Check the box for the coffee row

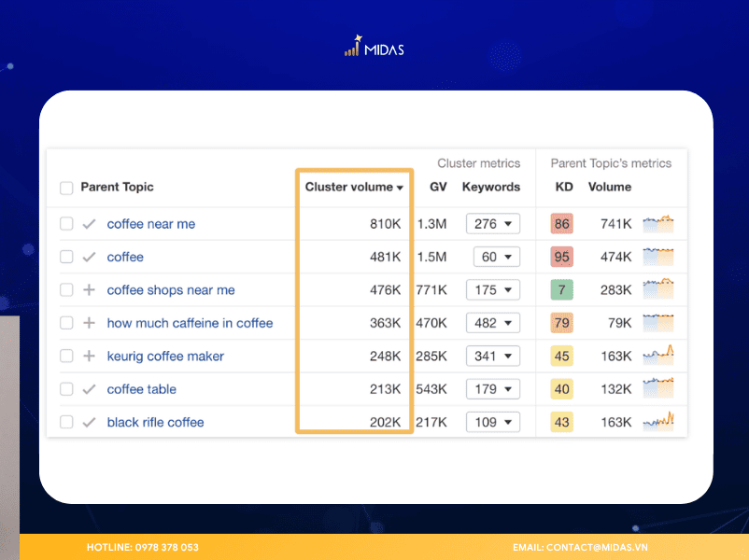[x=66, y=257]
